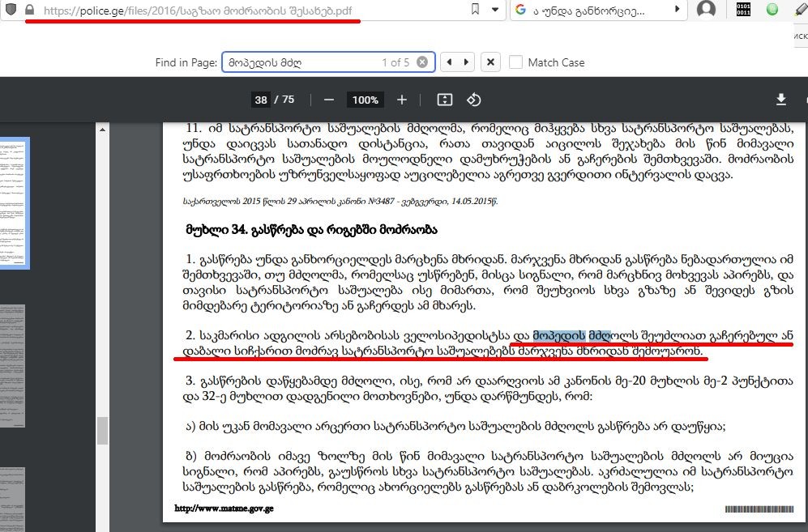Click the search box arrow to submit

pos(677,9)
